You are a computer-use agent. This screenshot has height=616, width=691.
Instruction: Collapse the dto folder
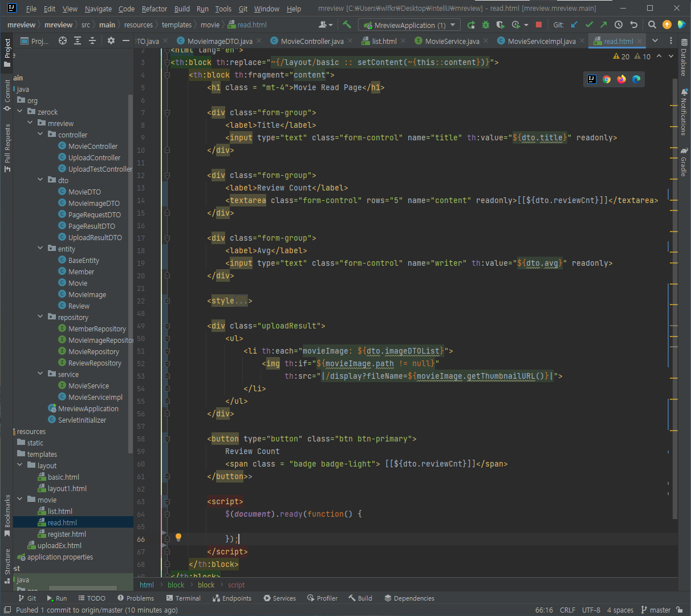pyautogui.click(x=40, y=180)
